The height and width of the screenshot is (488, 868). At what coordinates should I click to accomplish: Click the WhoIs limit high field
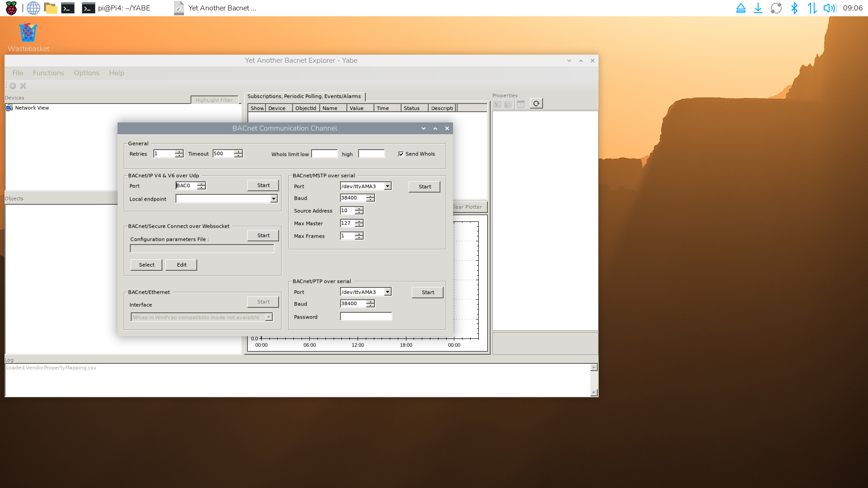372,154
